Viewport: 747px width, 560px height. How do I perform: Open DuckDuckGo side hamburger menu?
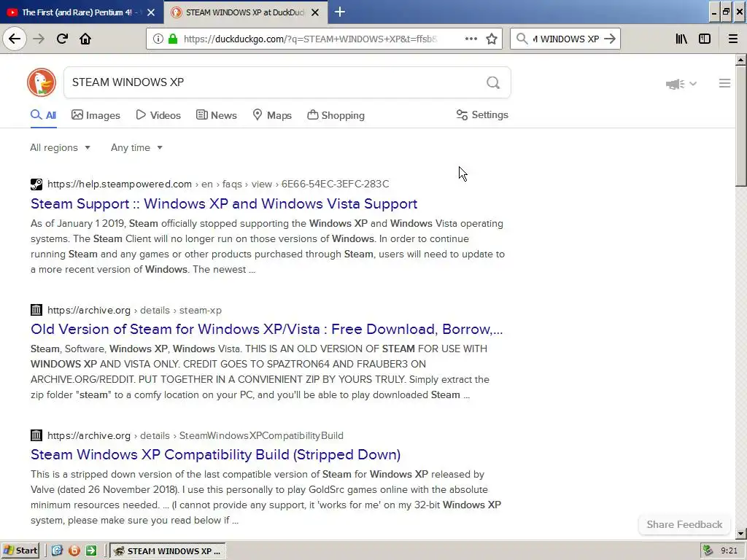click(x=724, y=83)
